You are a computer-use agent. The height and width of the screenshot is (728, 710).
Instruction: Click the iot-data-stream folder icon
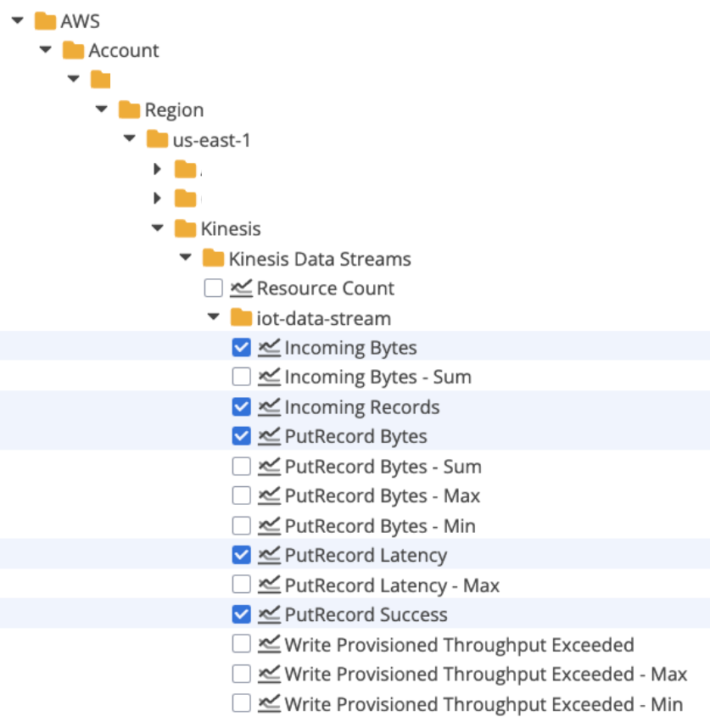click(x=242, y=319)
